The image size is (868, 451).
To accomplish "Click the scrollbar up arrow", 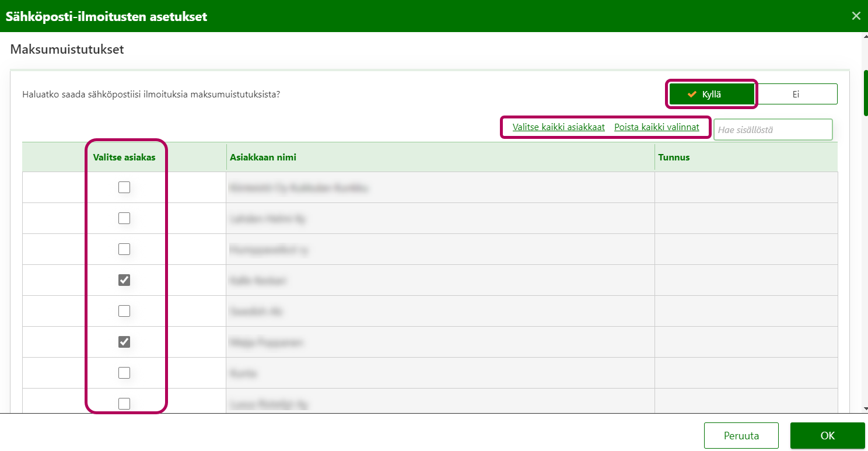I will (x=864, y=36).
